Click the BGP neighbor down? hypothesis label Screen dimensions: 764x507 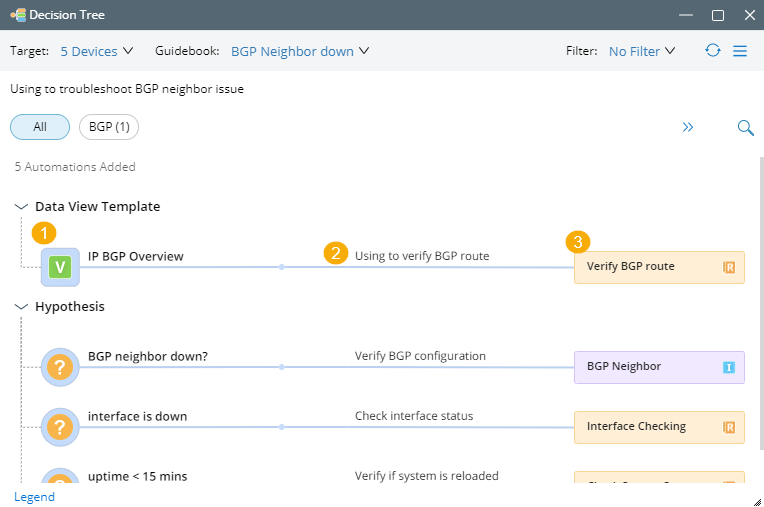point(148,356)
